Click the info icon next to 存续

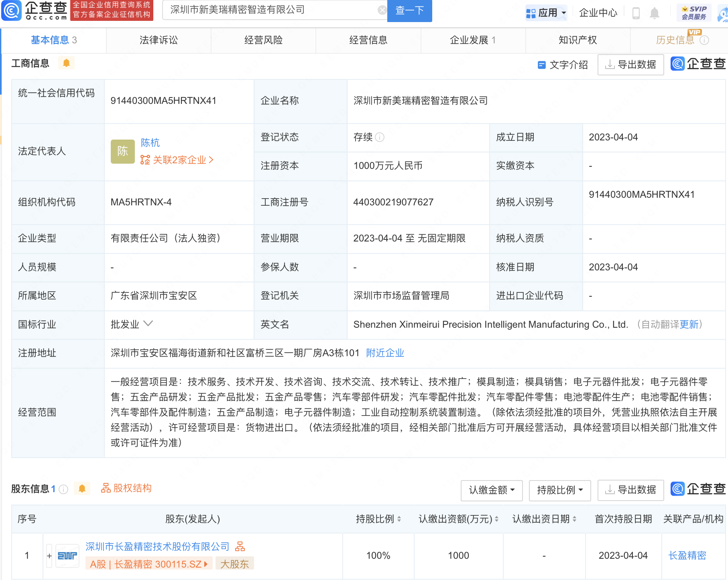click(380, 137)
